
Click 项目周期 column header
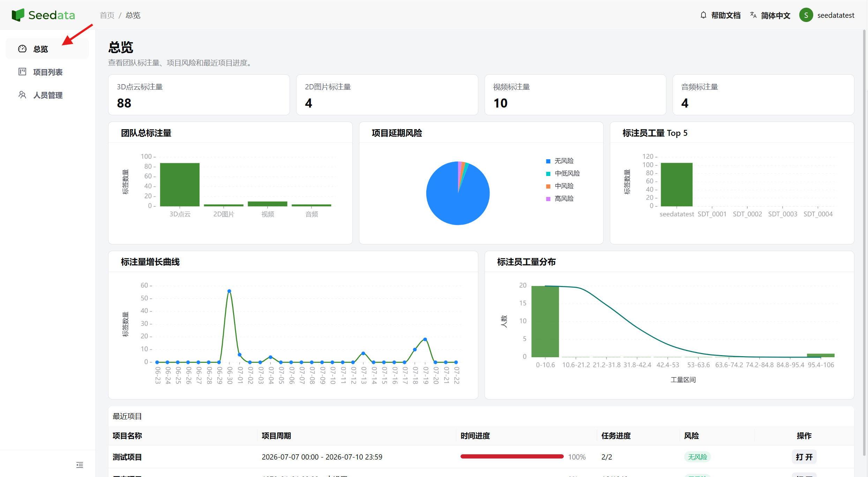[276, 435]
